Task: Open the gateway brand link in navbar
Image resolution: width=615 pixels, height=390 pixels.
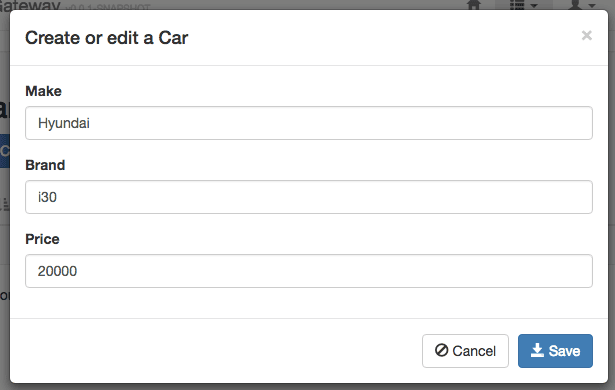Action: pyautogui.click(x=30, y=5)
